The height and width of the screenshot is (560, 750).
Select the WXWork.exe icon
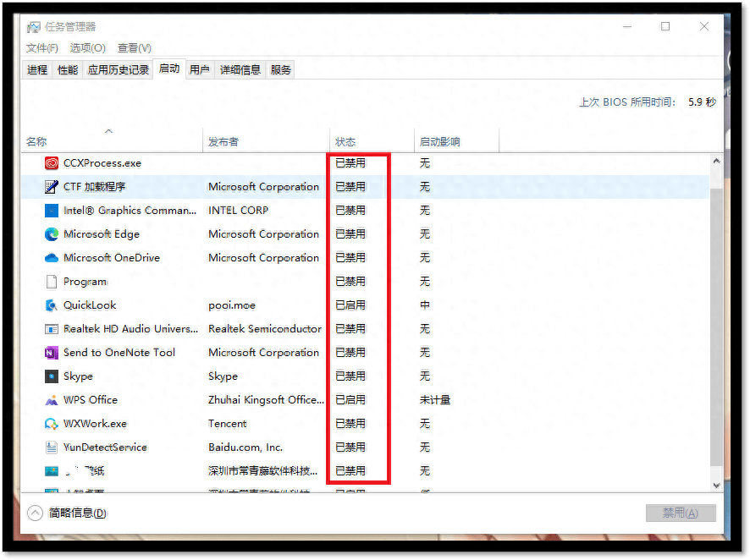[51, 424]
